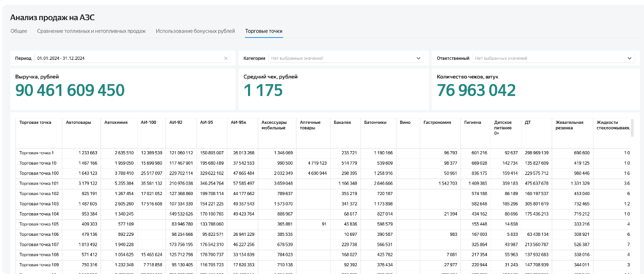Sort by ДТ column header

(x=528, y=122)
